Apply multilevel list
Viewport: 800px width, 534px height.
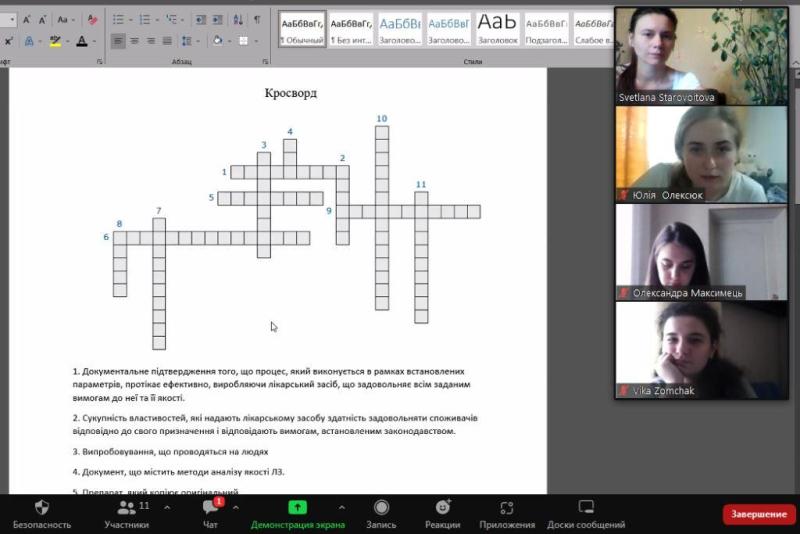pos(171,20)
